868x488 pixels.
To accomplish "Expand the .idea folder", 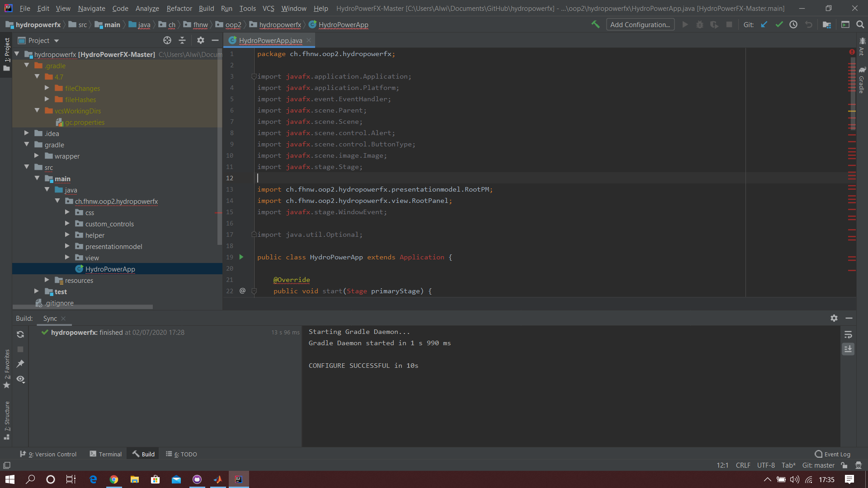I will point(27,133).
